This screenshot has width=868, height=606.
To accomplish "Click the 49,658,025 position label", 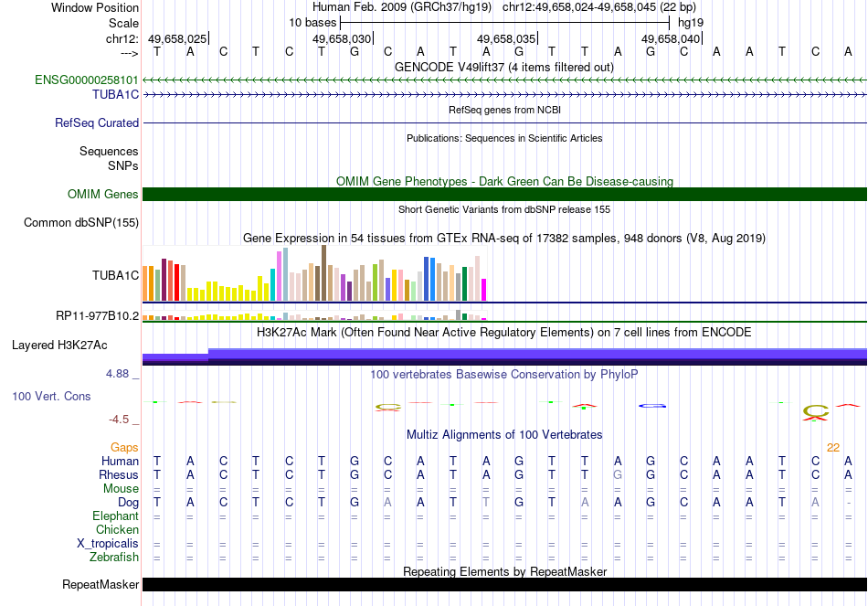I will pyautogui.click(x=177, y=38).
